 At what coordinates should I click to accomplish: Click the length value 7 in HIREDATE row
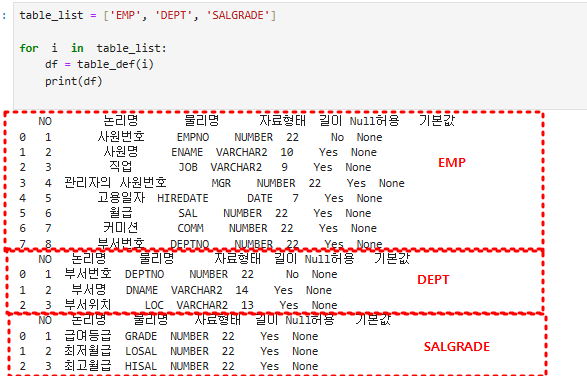coord(296,198)
